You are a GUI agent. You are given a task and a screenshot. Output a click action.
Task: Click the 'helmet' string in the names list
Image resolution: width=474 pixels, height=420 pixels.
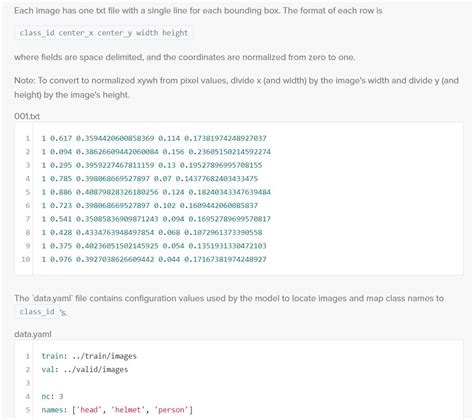(128, 410)
